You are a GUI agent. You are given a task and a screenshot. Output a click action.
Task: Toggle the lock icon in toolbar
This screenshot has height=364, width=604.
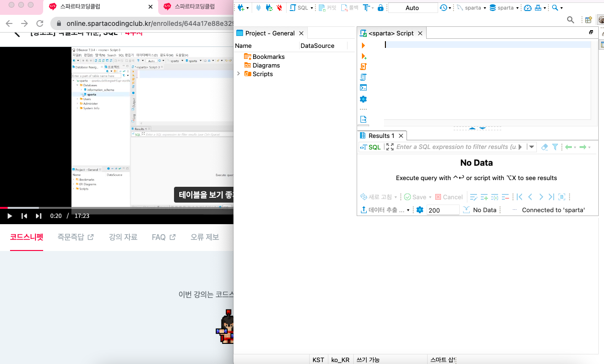(381, 8)
